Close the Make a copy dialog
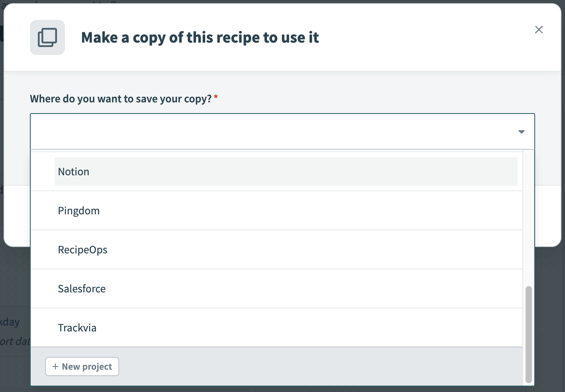Image resolution: width=565 pixels, height=392 pixels. pos(539,29)
